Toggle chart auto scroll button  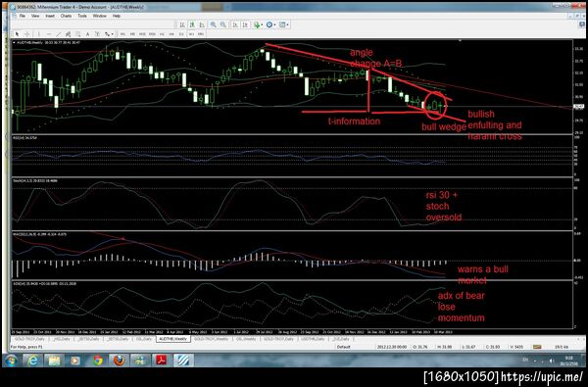point(235,24)
